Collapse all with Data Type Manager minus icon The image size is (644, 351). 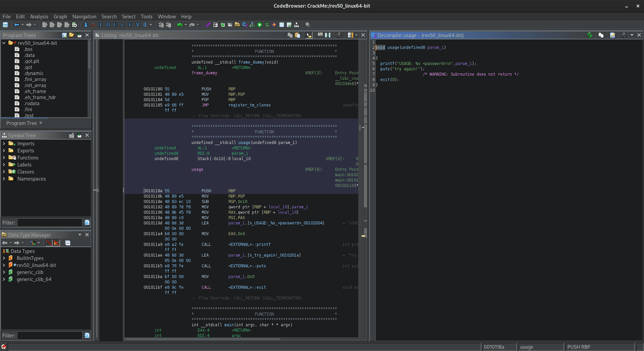pyautogui.click(x=68, y=243)
